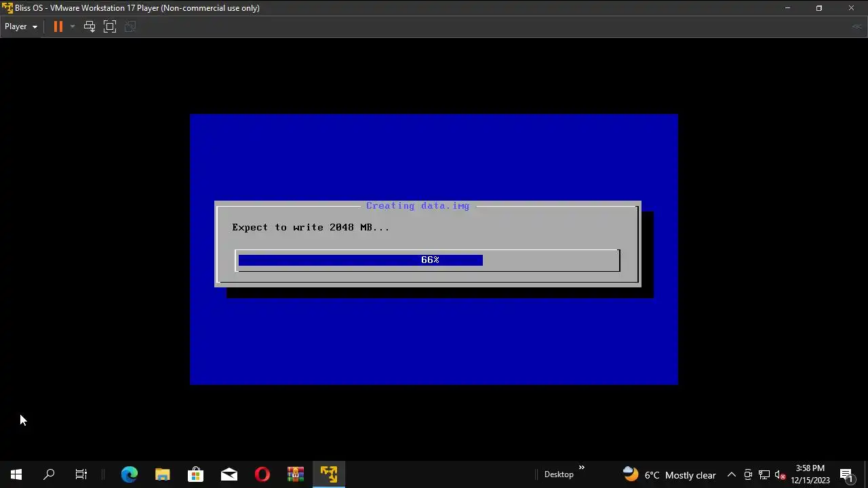Click the data.img creation progress bar
868x488 pixels.
coord(428,260)
